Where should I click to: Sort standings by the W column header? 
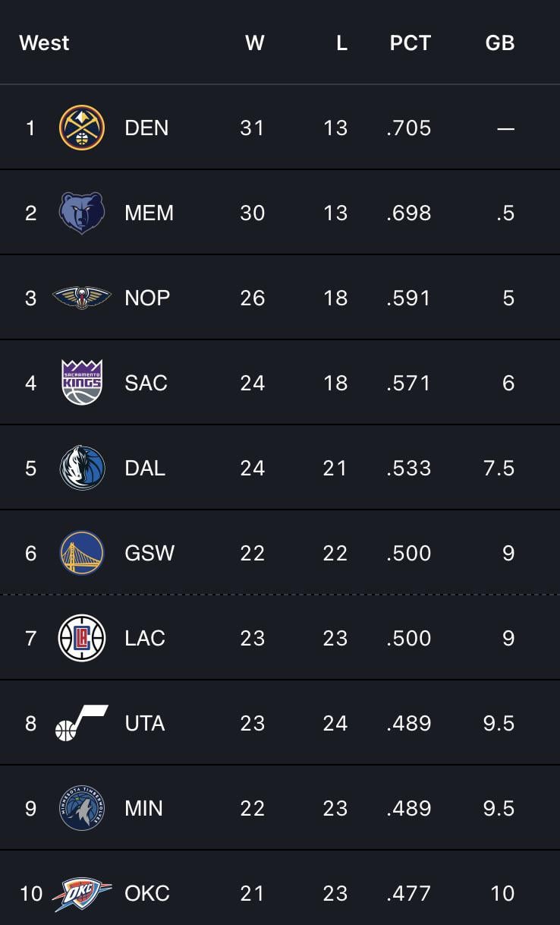[x=255, y=43]
